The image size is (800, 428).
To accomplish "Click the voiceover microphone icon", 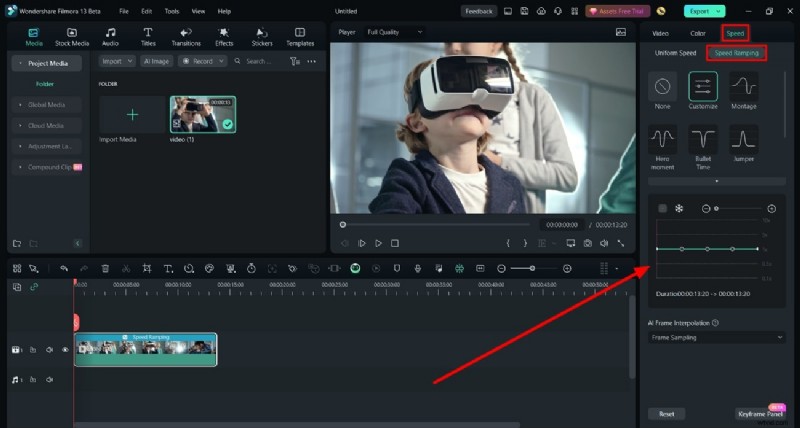I will click(x=417, y=268).
